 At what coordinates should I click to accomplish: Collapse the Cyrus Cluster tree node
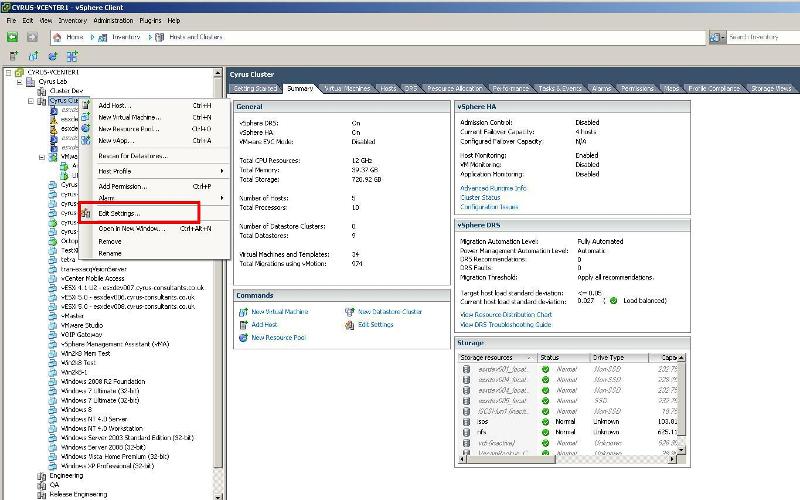coord(31,101)
